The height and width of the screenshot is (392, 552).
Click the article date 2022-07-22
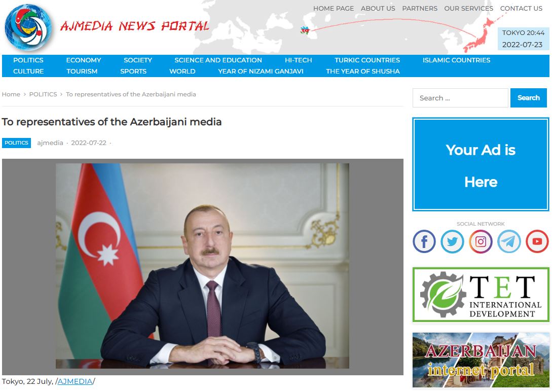click(89, 142)
